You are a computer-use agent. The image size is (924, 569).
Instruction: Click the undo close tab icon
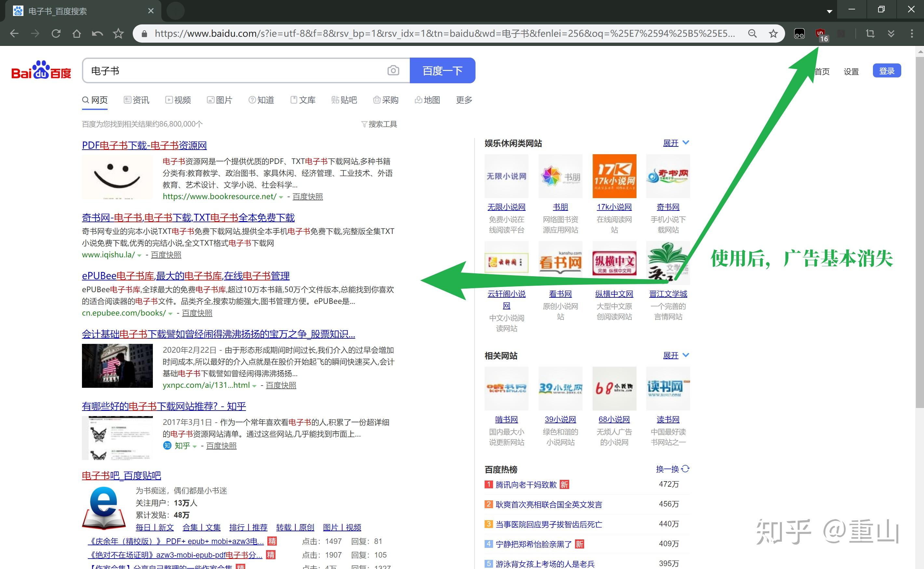(98, 34)
